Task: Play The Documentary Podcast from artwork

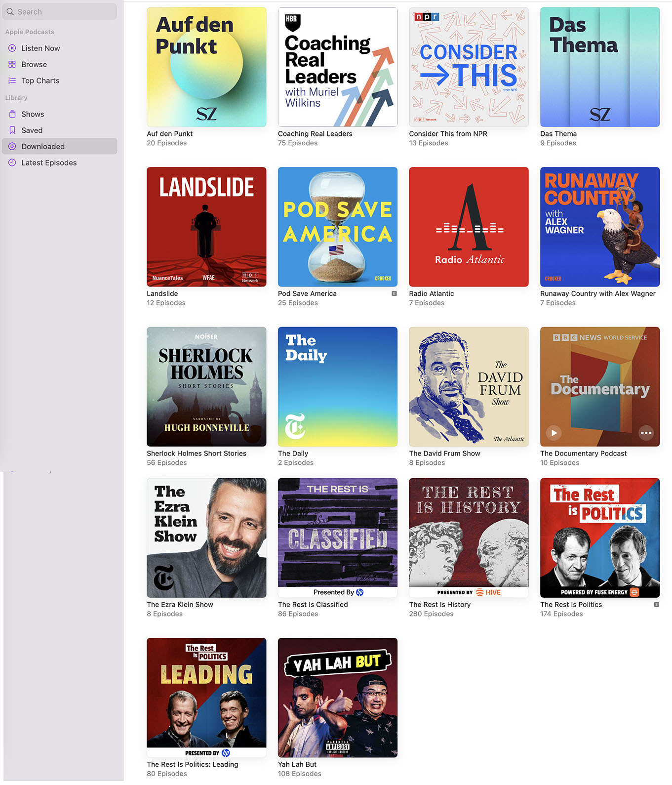Action: click(x=554, y=433)
